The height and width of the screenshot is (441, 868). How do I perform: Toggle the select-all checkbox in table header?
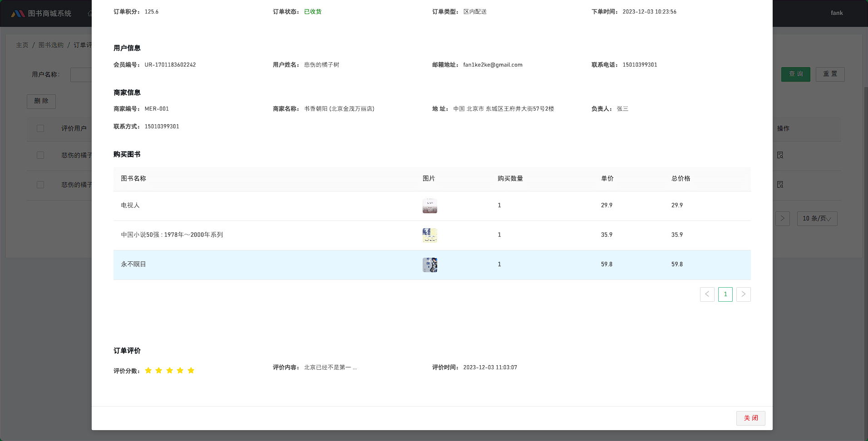40,128
